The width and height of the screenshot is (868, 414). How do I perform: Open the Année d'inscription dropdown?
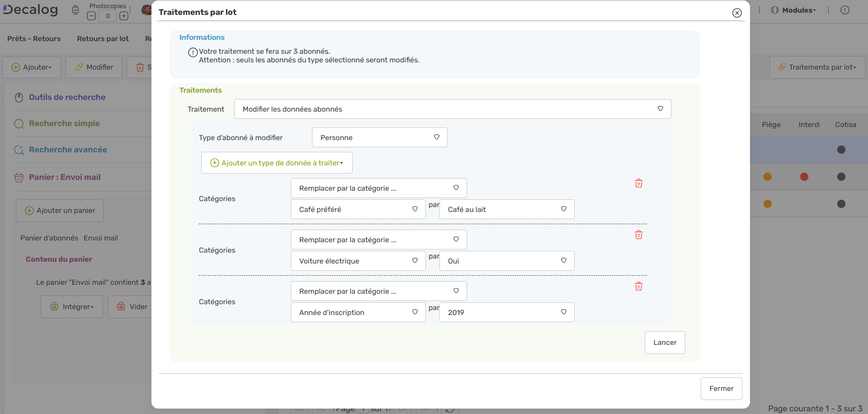tap(358, 312)
